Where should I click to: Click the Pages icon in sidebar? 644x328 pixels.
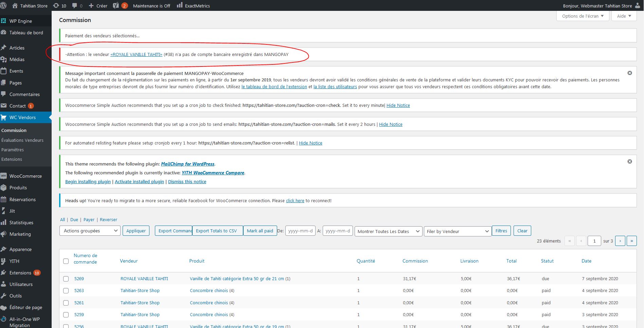point(3,83)
